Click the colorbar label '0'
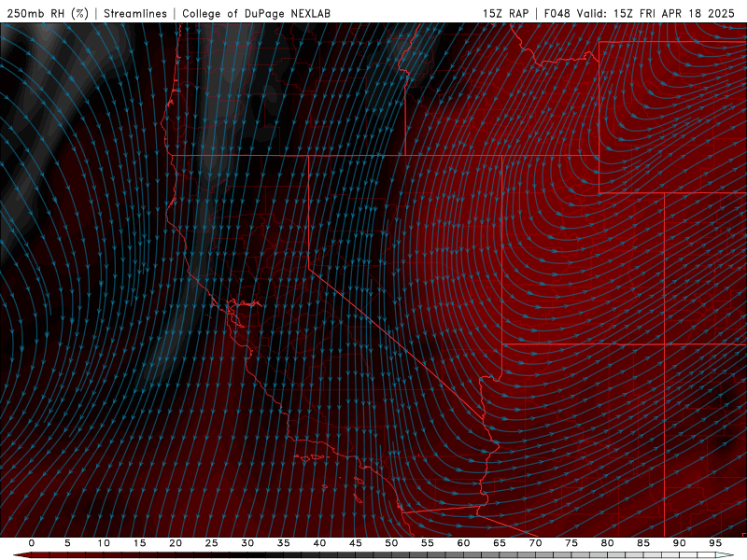The height and width of the screenshot is (560, 747). [x=32, y=543]
